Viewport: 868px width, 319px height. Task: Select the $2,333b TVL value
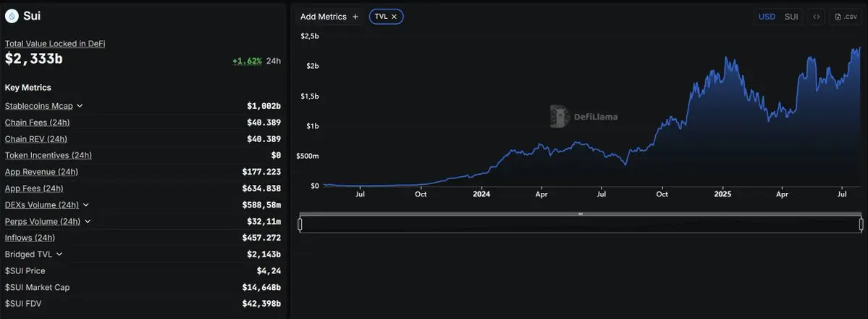(x=34, y=58)
